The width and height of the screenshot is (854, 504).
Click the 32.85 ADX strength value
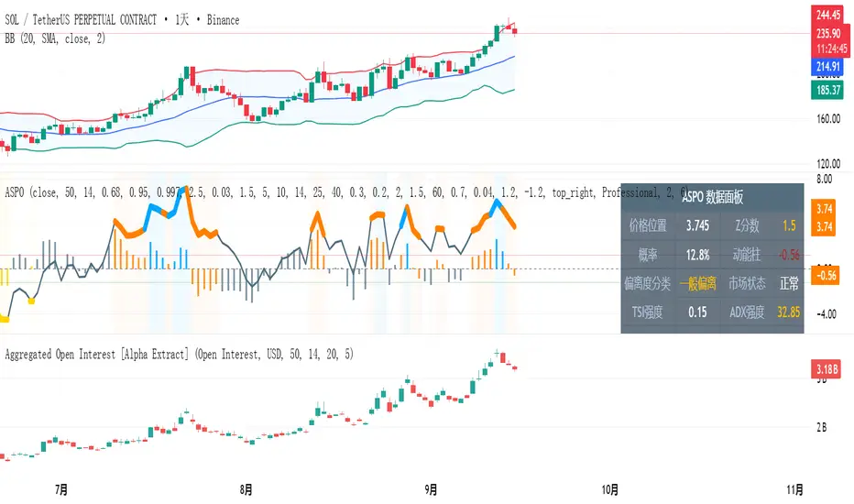789,312
